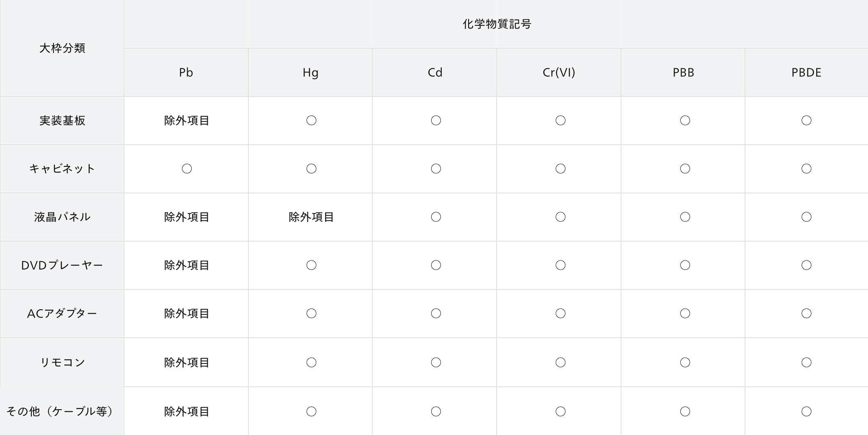Click the circle in リモコン PBDE cell
Viewport: 868px width, 435px height.
click(x=807, y=363)
